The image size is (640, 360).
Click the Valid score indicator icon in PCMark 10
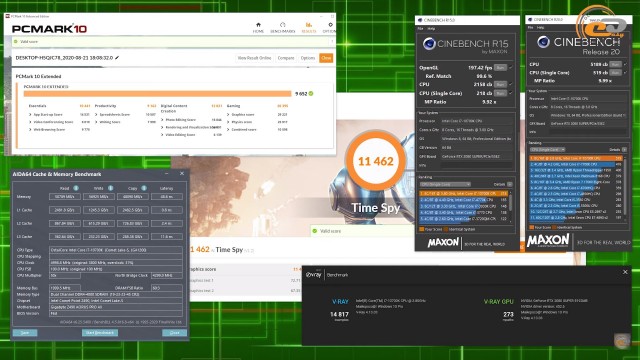[16, 42]
